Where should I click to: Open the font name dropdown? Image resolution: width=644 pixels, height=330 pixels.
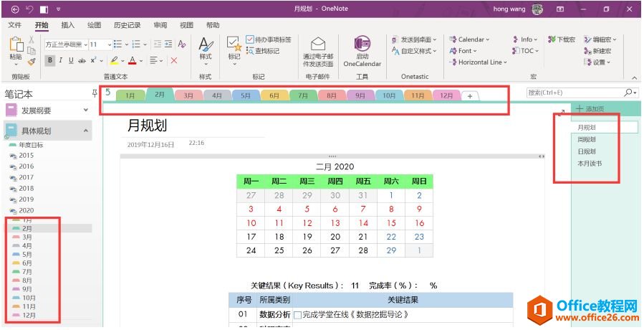click(x=85, y=44)
